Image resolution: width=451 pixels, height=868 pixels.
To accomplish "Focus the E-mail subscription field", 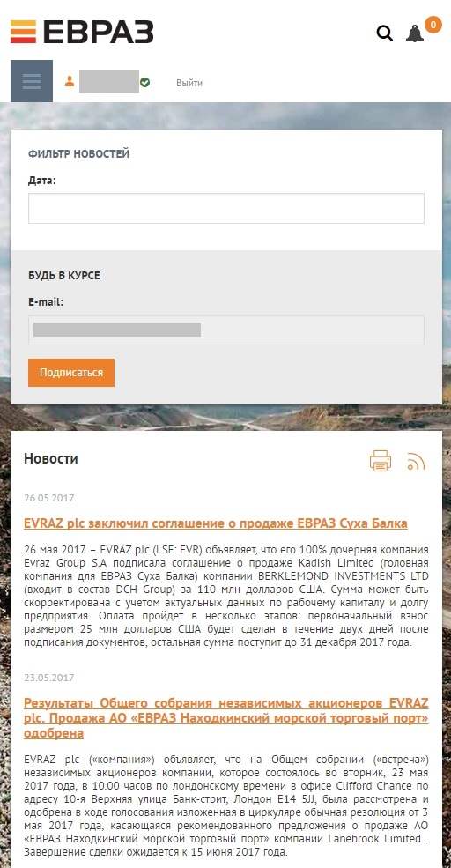I will (226, 330).
